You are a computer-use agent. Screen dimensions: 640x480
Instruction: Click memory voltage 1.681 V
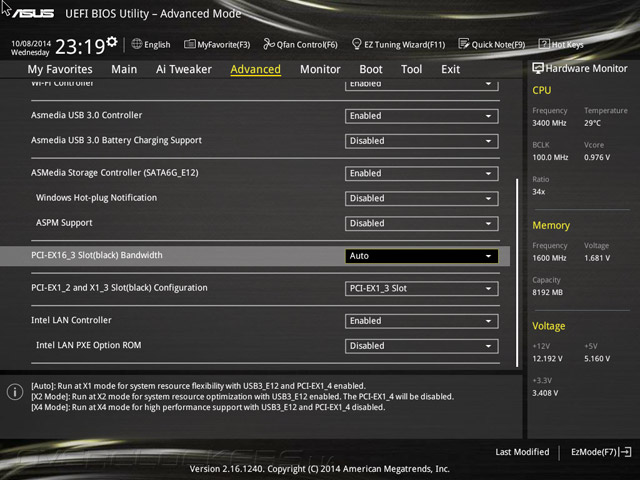click(597, 258)
